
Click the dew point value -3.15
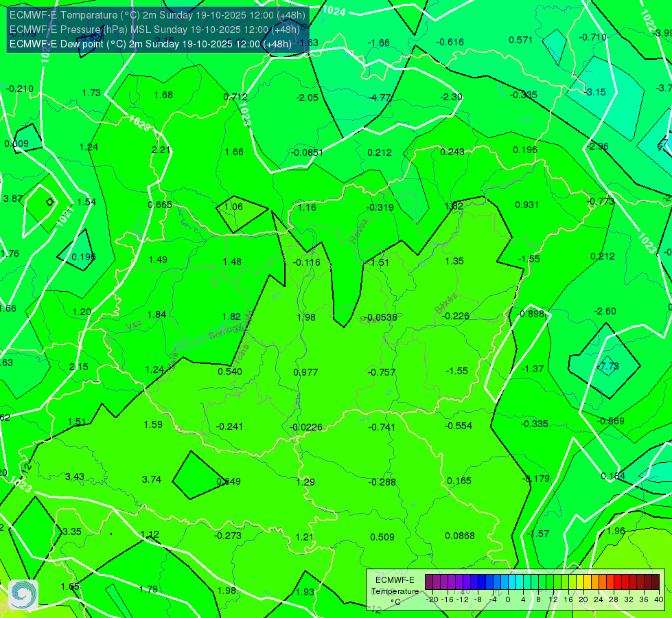595,92
